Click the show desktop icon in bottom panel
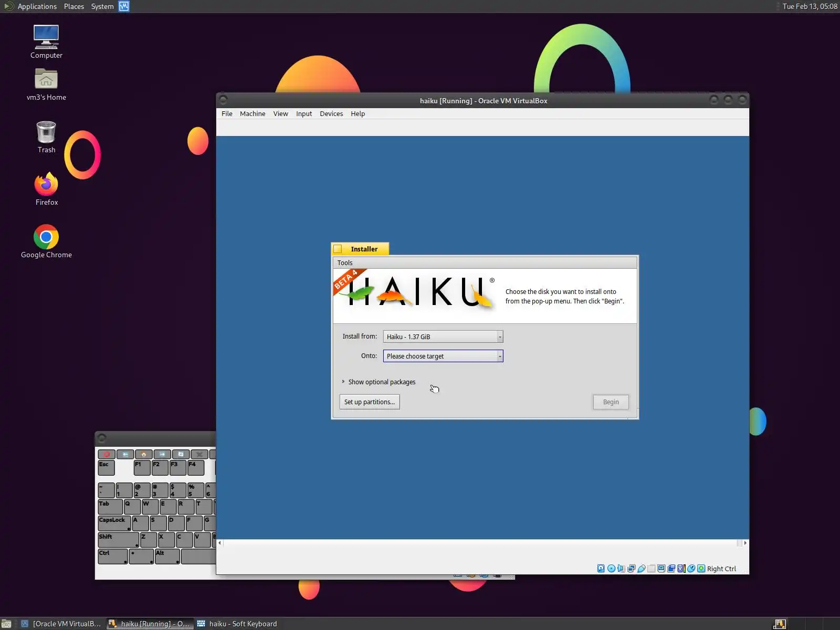Image resolution: width=840 pixels, height=630 pixels. click(x=6, y=624)
